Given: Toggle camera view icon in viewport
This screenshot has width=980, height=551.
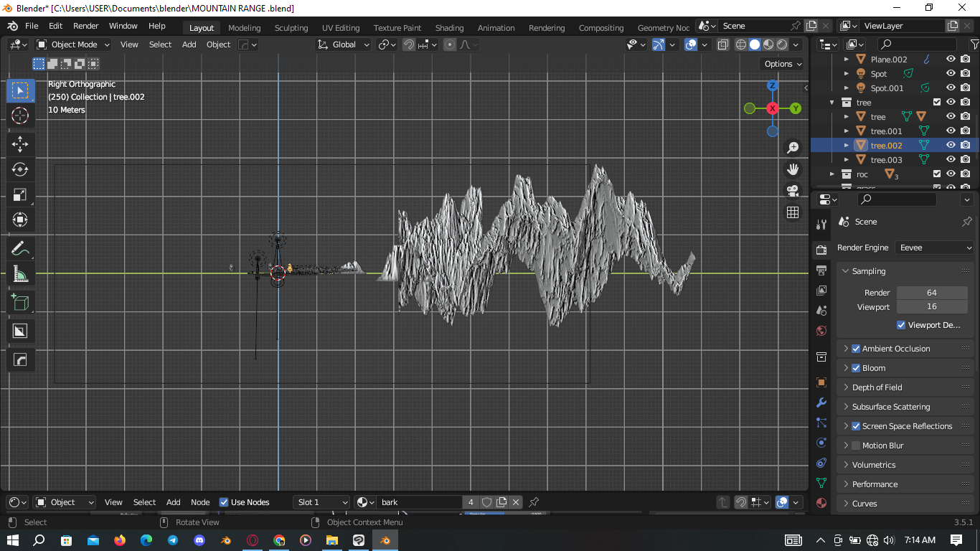Looking at the screenshot, I should 793,191.
